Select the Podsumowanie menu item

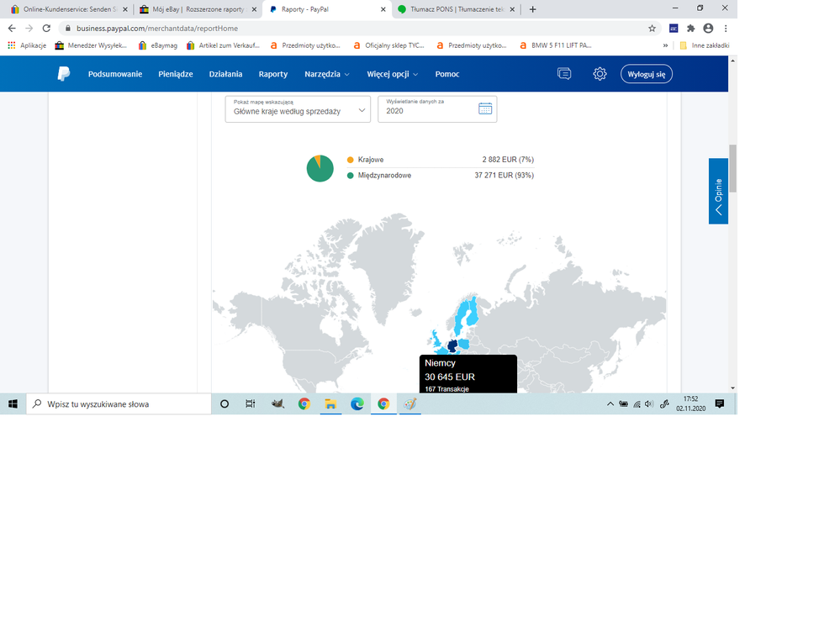click(x=115, y=74)
